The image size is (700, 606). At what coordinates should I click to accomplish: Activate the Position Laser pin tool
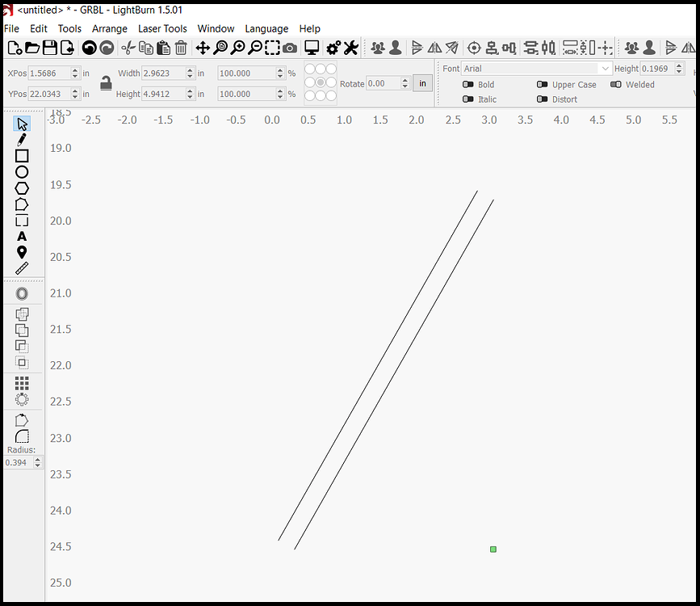22,252
